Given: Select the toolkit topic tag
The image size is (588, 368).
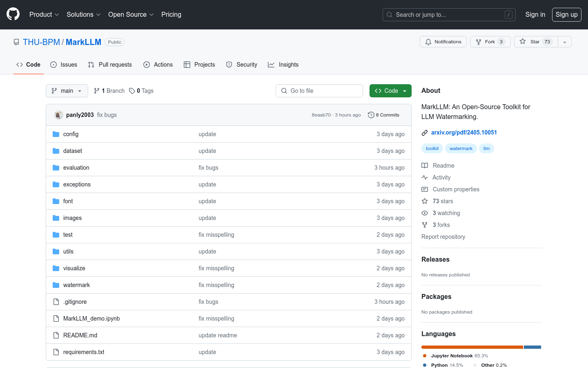Looking at the screenshot, I should (x=432, y=148).
